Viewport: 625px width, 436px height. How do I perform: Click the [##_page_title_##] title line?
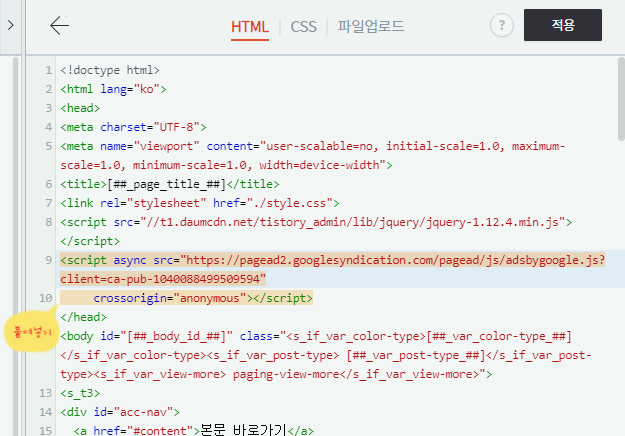point(170,184)
